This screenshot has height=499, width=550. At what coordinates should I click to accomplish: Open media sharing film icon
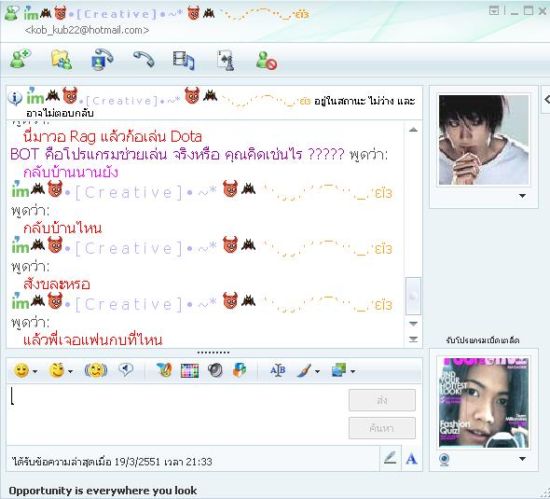(x=183, y=60)
